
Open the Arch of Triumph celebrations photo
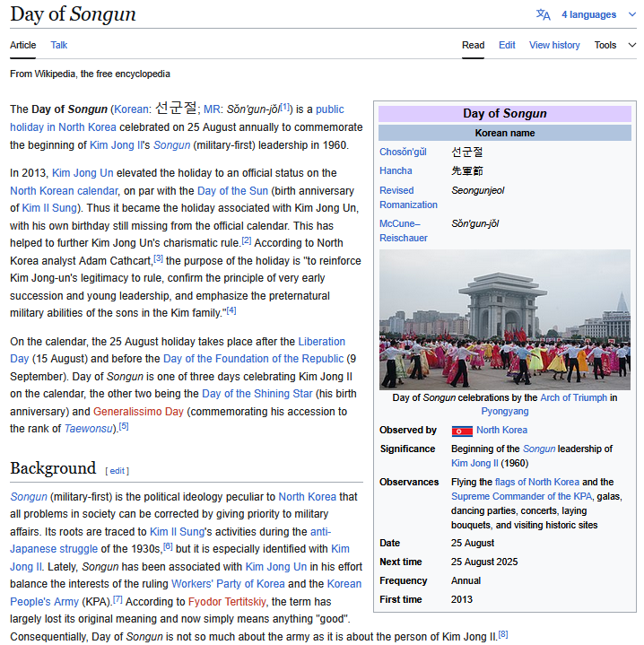pyautogui.click(x=505, y=319)
